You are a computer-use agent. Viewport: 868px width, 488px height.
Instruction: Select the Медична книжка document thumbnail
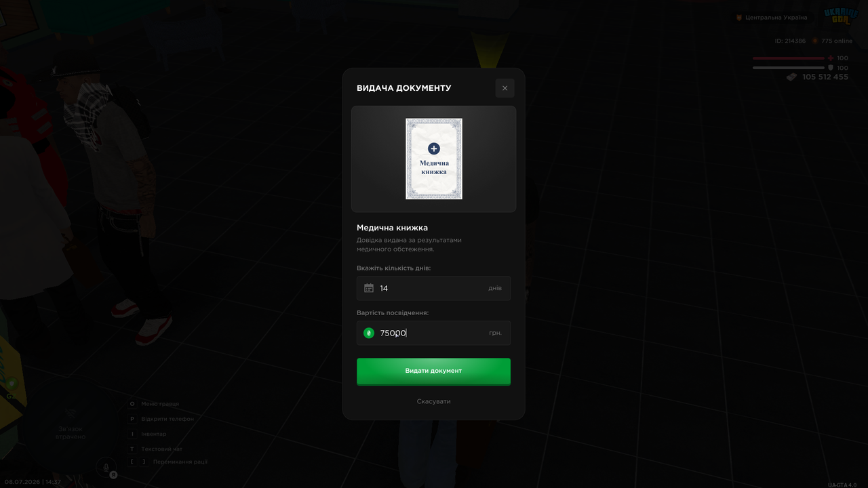point(434,159)
